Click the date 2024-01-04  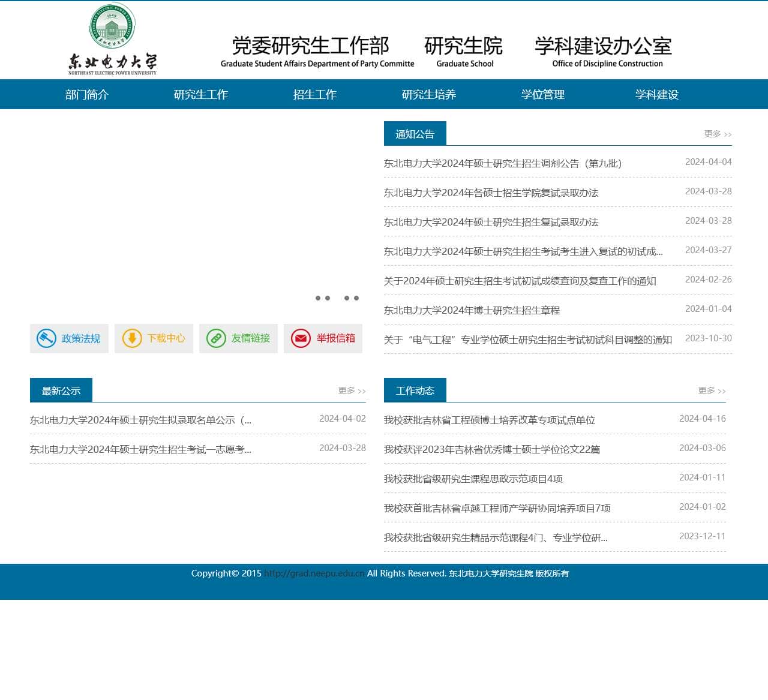[x=709, y=309]
